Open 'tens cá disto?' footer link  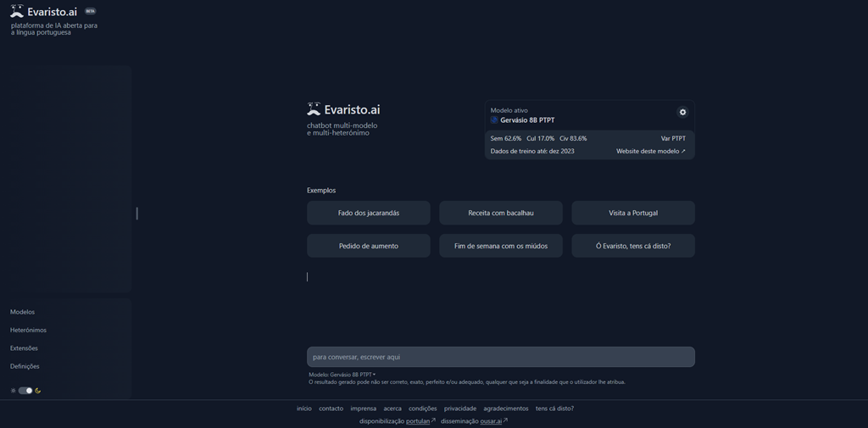(x=554, y=409)
